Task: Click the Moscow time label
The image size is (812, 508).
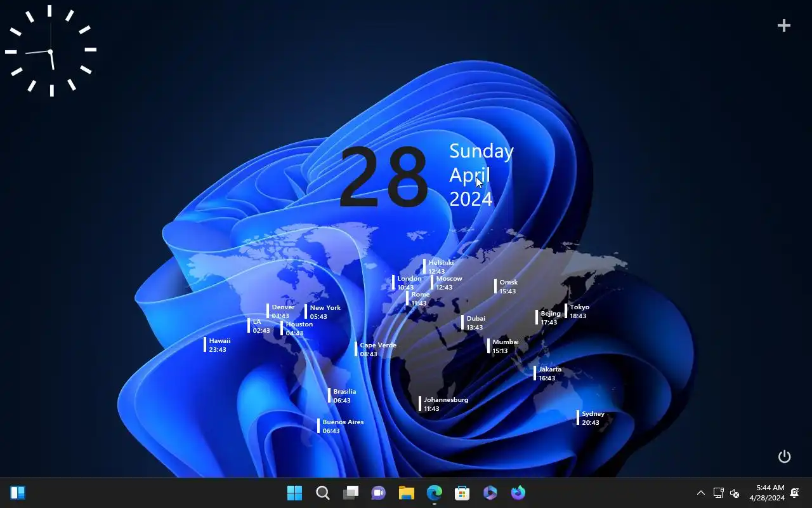Action: 447,283
